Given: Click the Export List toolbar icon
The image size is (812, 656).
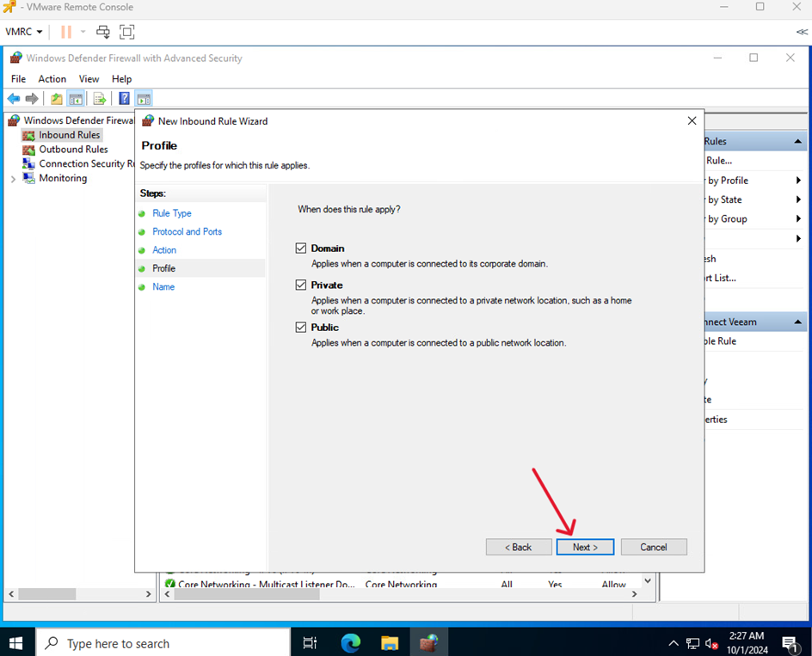Looking at the screenshot, I should [100, 99].
